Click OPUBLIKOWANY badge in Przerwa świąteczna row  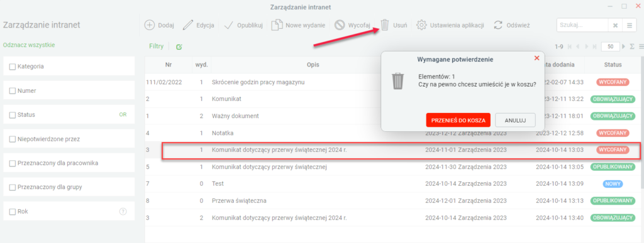point(613,201)
